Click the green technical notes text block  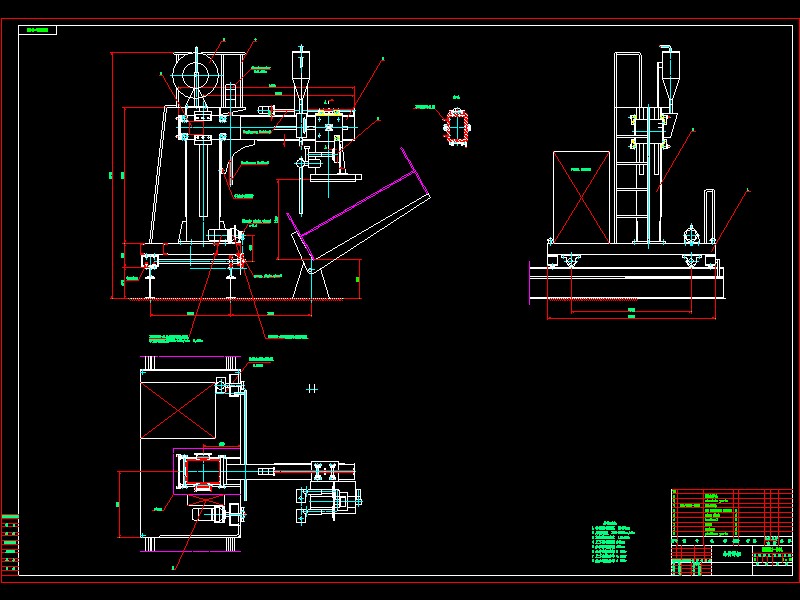[x=613, y=542]
